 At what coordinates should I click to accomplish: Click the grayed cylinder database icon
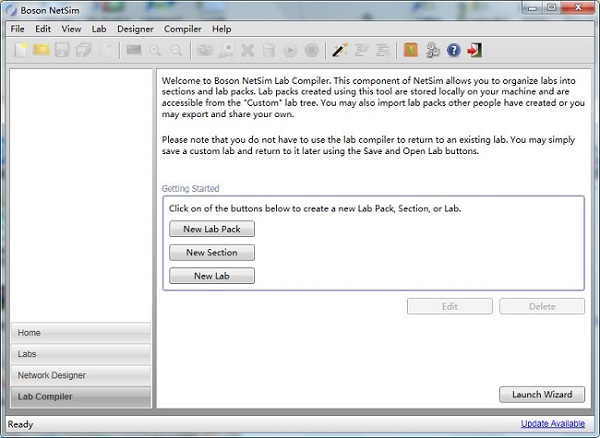(x=269, y=50)
